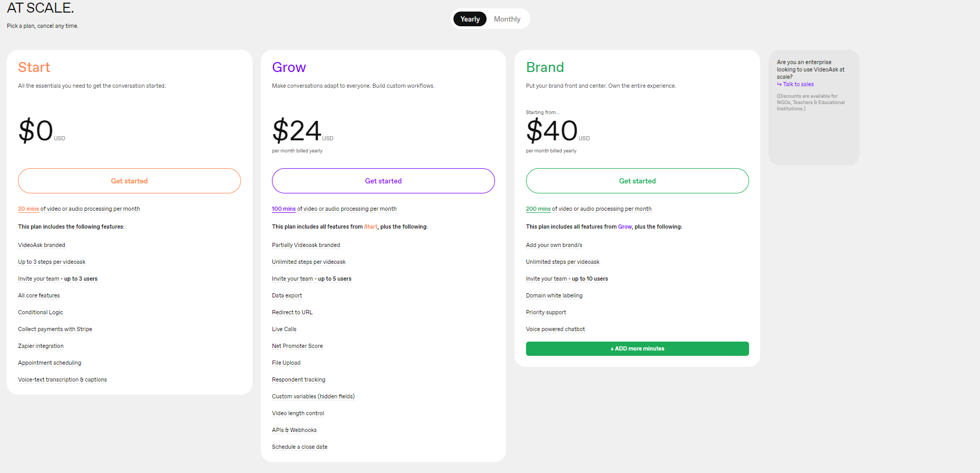
Task: Click Net Promoter Score feature
Action: point(297,346)
